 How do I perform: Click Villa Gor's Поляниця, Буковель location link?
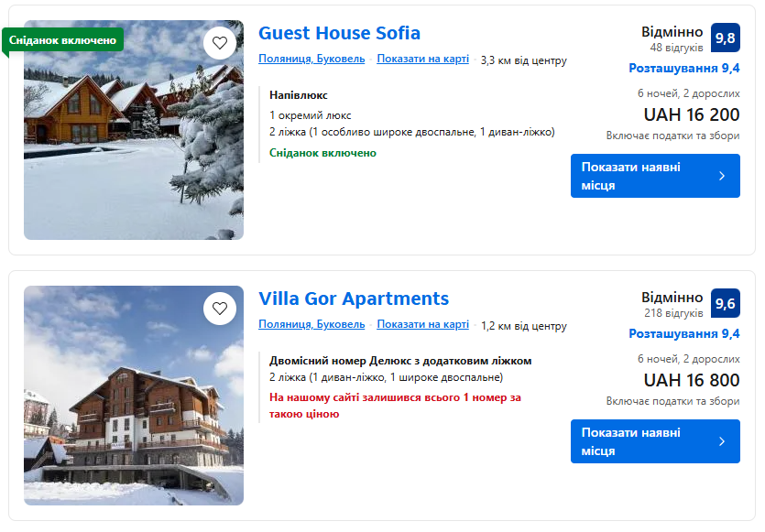311,325
